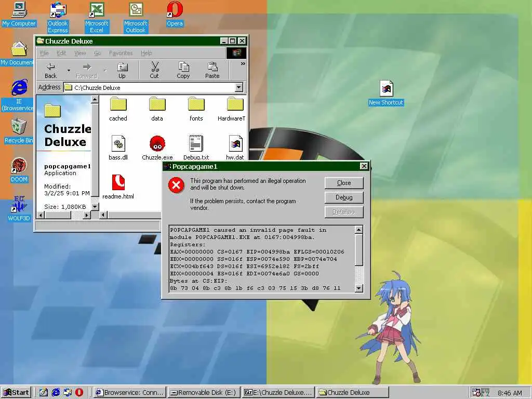Click info pane right scroll arrow
Screen dimensions: 532x399
point(87,215)
